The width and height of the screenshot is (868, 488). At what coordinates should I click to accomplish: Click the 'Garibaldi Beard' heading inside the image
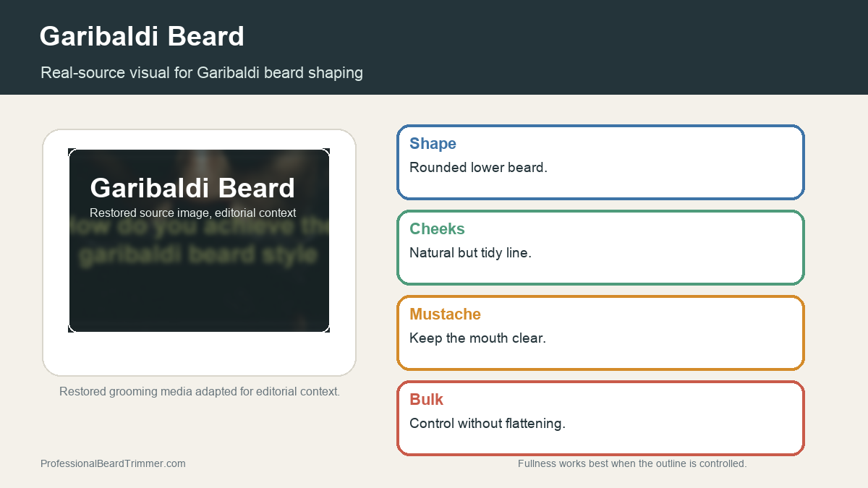tap(192, 188)
